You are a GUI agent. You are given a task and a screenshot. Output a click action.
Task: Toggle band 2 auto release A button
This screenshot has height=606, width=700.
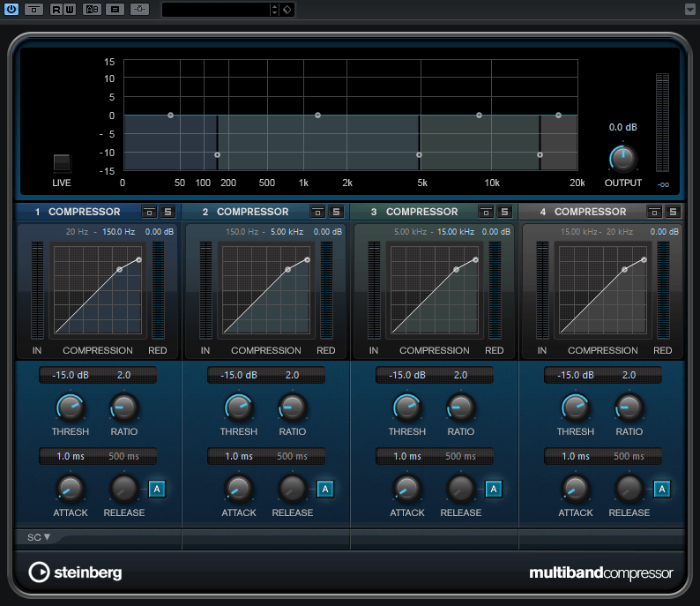pyautogui.click(x=325, y=489)
